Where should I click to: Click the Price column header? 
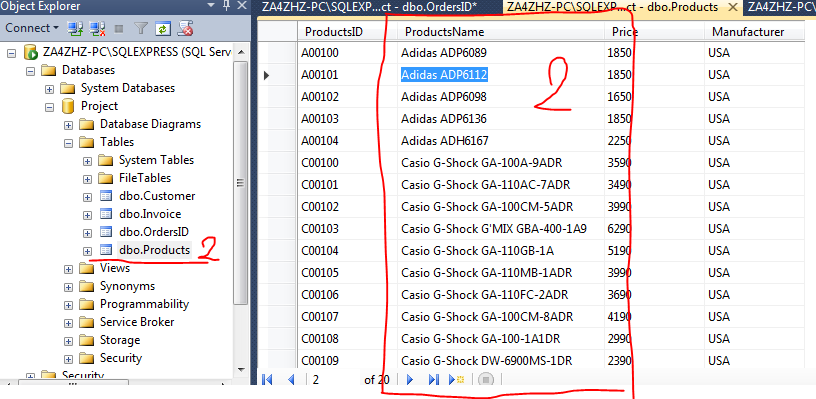[654, 32]
